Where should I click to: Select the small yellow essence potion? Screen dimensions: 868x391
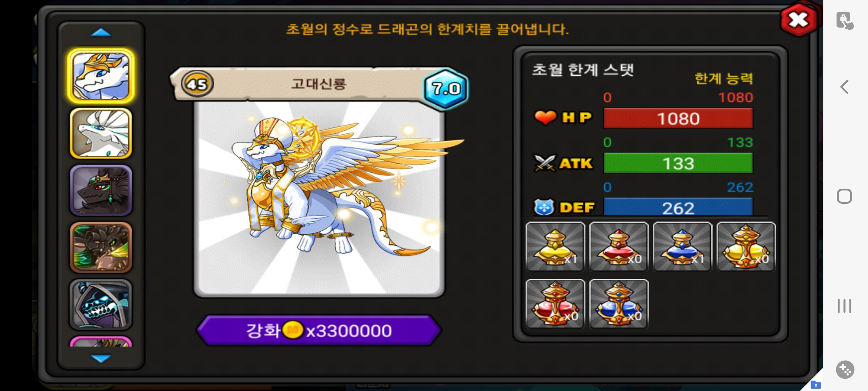click(x=555, y=247)
